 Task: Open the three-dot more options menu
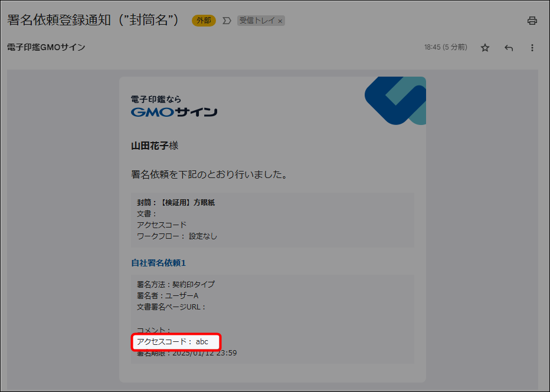click(x=532, y=48)
